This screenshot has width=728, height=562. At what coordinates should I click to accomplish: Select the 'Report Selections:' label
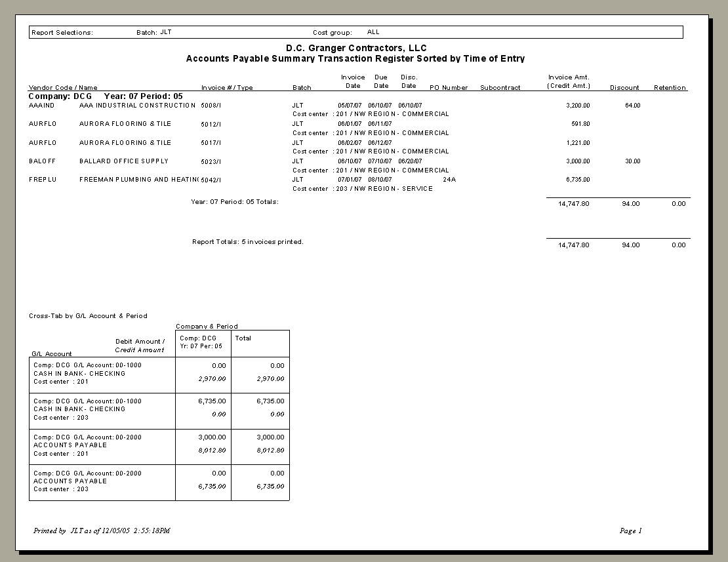tap(62, 33)
